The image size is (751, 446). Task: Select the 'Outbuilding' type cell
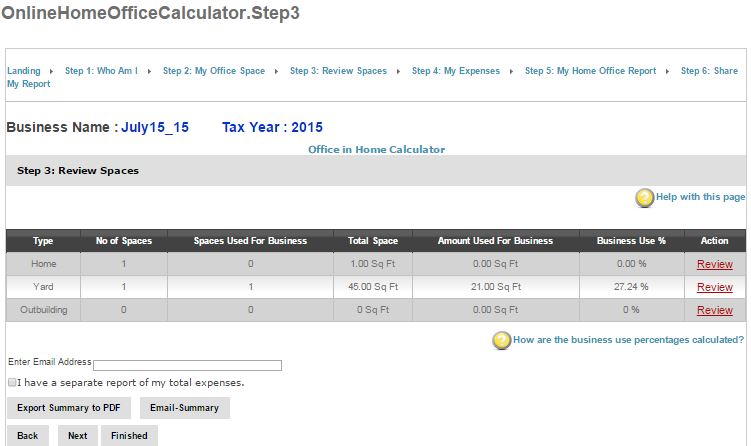[43, 310]
